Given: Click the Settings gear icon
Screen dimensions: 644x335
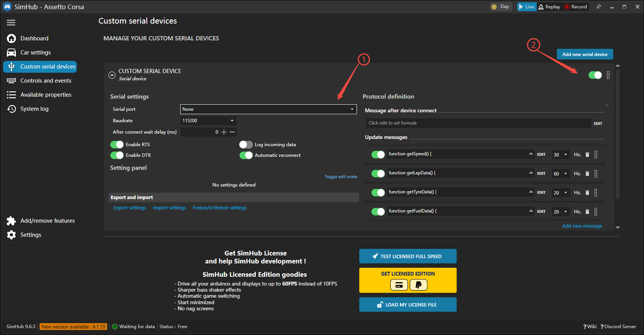Looking at the screenshot, I should pyautogui.click(x=11, y=235).
